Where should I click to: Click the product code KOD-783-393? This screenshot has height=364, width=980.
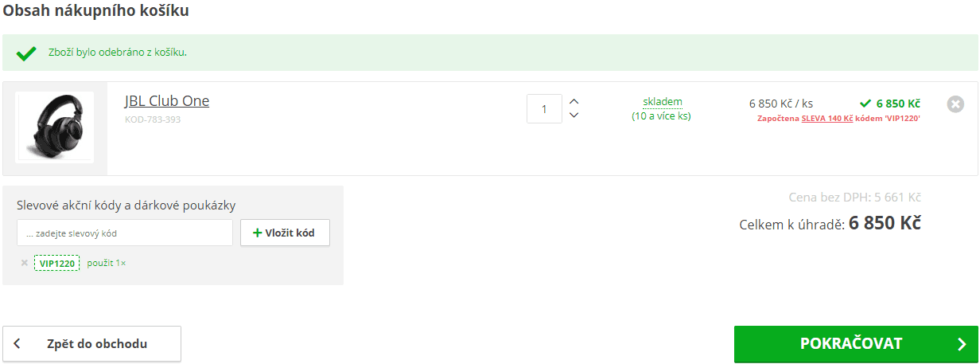click(153, 119)
